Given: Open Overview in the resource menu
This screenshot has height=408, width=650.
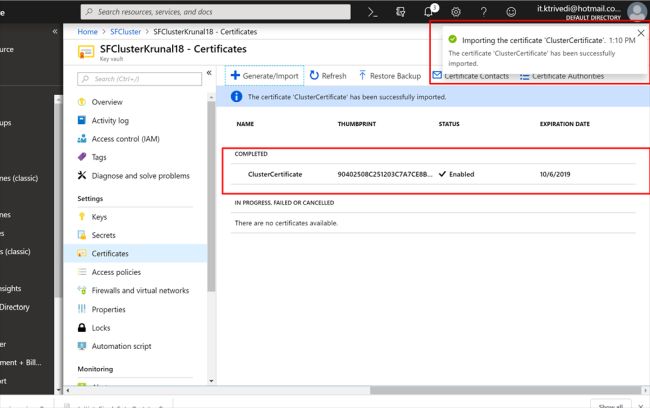Looking at the screenshot, I should [107, 102].
